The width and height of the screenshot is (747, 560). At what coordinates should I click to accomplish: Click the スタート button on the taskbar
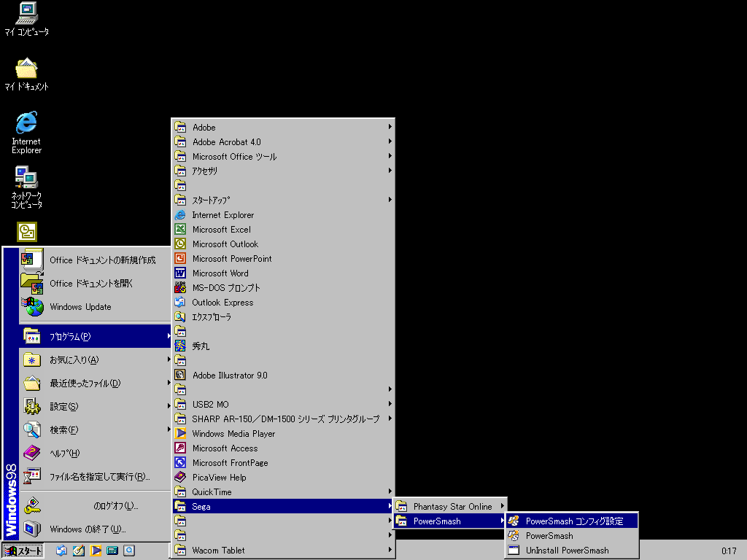(x=23, y=551)
